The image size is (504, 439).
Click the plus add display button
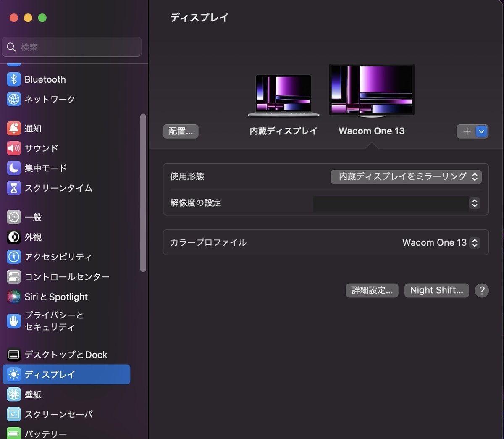point(467,131)
